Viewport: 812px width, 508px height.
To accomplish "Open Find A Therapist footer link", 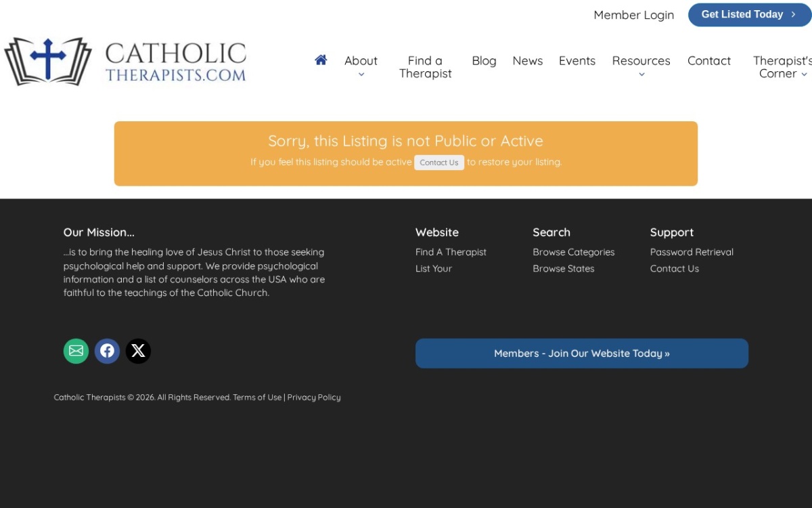I will tap(451, 252).
